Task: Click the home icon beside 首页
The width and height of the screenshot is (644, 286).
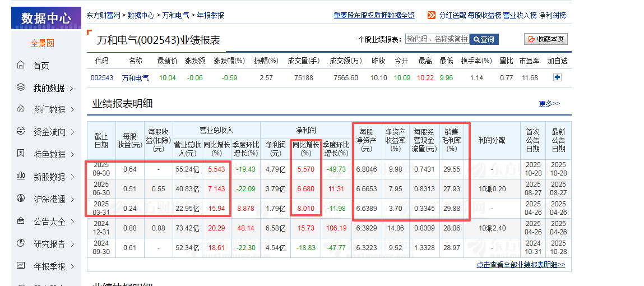Action: pyautogui.click(x=21, y=65)
